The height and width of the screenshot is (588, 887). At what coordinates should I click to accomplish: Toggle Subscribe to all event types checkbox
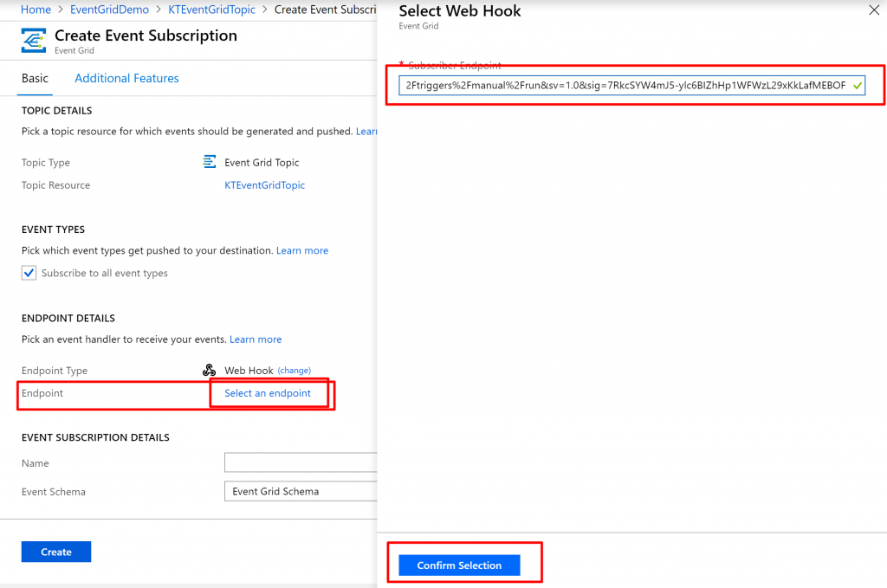point(29,273)
